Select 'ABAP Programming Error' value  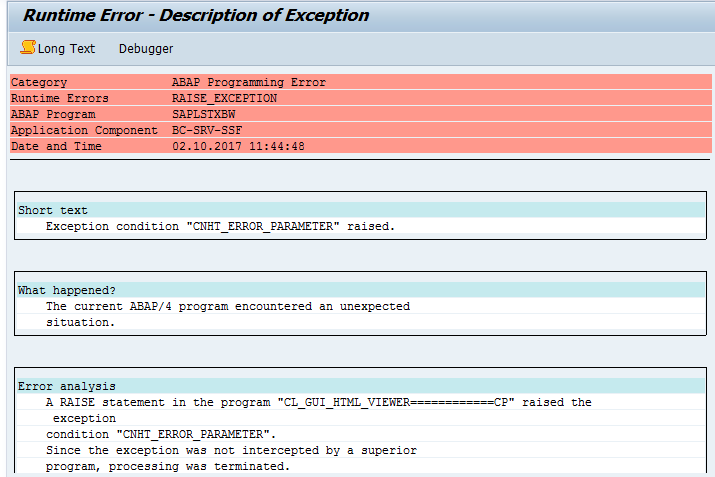pos(249,82)
